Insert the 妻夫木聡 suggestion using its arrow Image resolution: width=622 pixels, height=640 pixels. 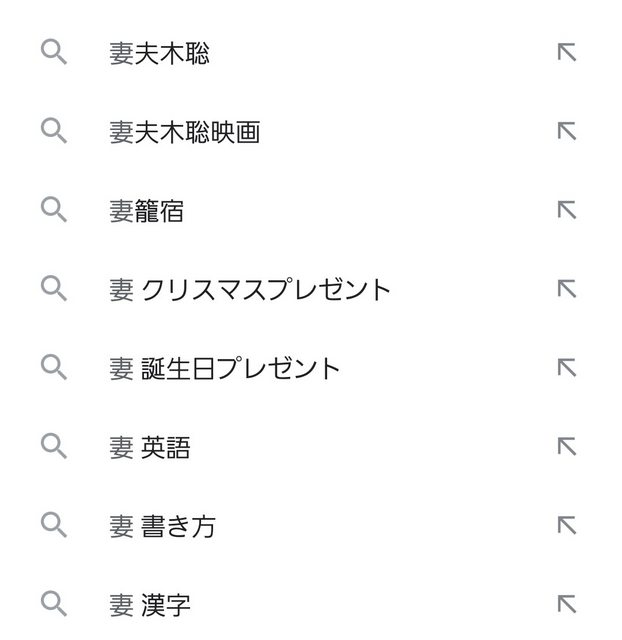pyautogui.click(x=567, y=52)
